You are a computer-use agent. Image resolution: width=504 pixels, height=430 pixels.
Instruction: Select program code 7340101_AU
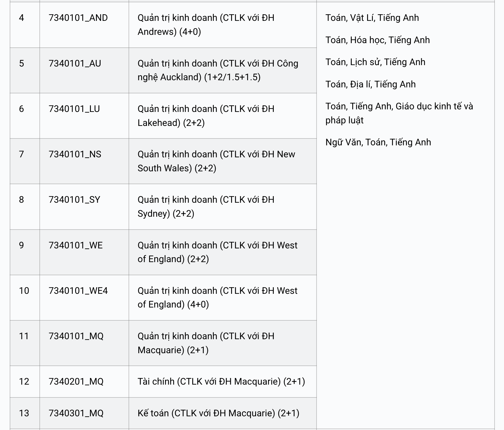75,63
